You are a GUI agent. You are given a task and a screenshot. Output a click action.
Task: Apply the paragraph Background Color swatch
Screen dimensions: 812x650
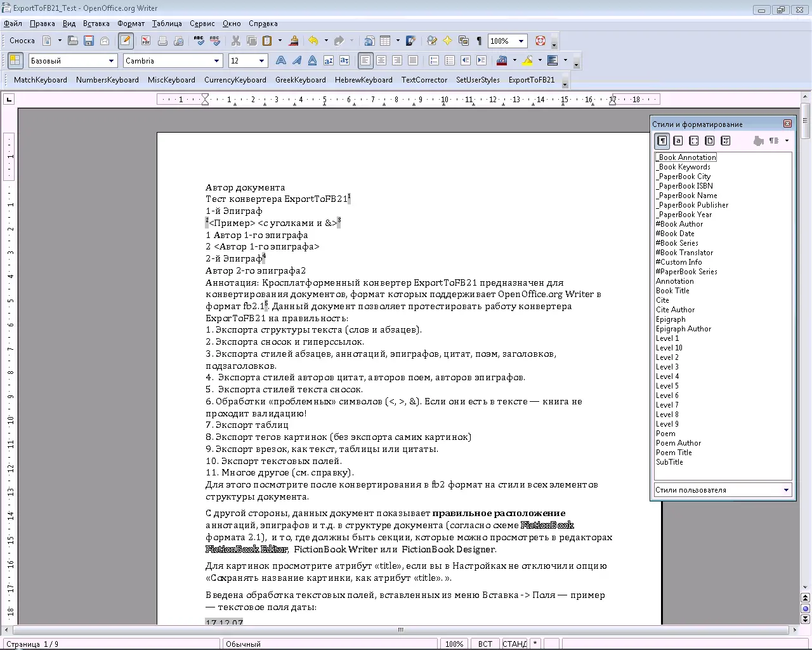(x=553, y=60)
